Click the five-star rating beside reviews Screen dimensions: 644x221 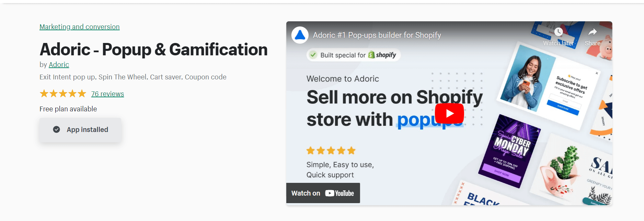click(x=63, y=94)
